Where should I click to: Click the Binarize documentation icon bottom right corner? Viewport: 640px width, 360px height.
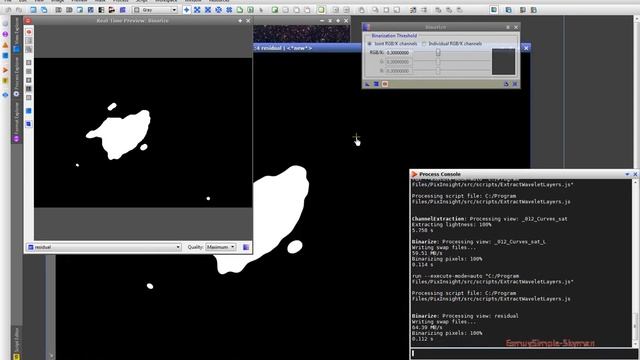(515, 84)
